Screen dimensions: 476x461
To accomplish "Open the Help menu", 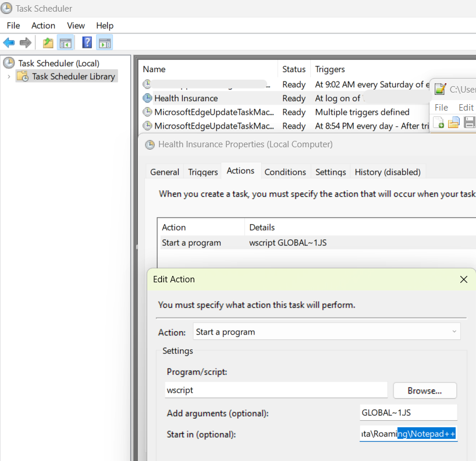I will point(105,26).
